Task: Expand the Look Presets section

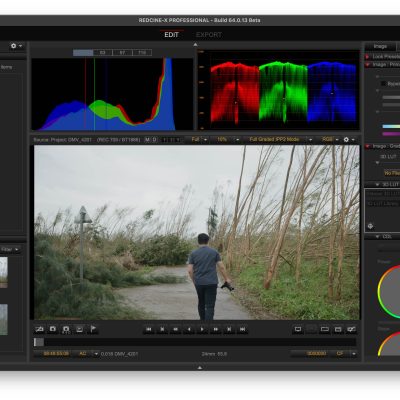Action: click(368, 57)
